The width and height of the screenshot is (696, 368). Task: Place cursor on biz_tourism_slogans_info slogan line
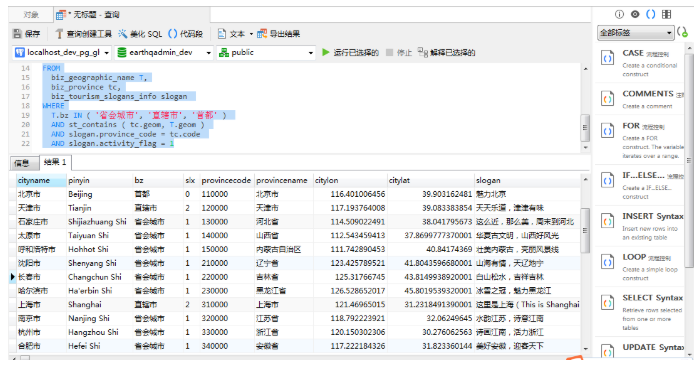pyautogui.click(x=119, y=96)
